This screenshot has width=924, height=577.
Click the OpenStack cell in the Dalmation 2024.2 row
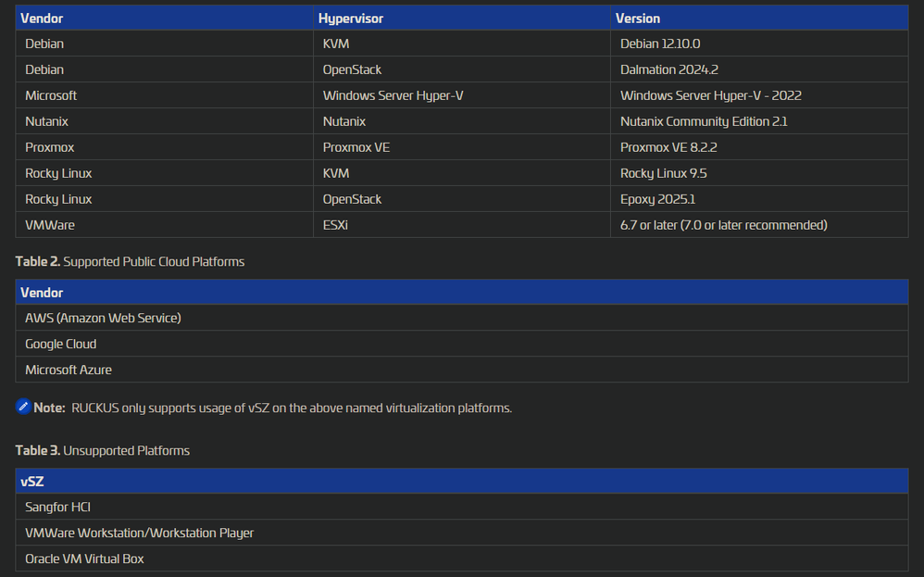click(x=461, y=69)
